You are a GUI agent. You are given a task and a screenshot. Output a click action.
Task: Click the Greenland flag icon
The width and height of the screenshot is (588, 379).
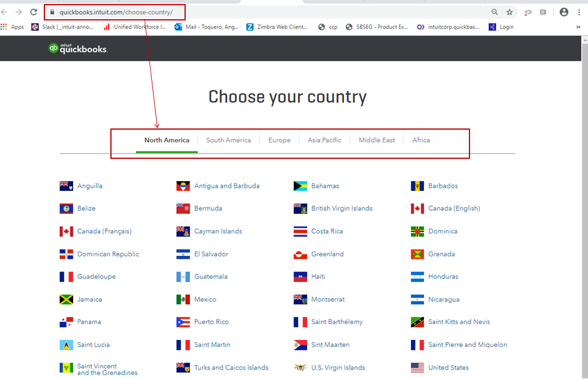[x=300, y=254]
